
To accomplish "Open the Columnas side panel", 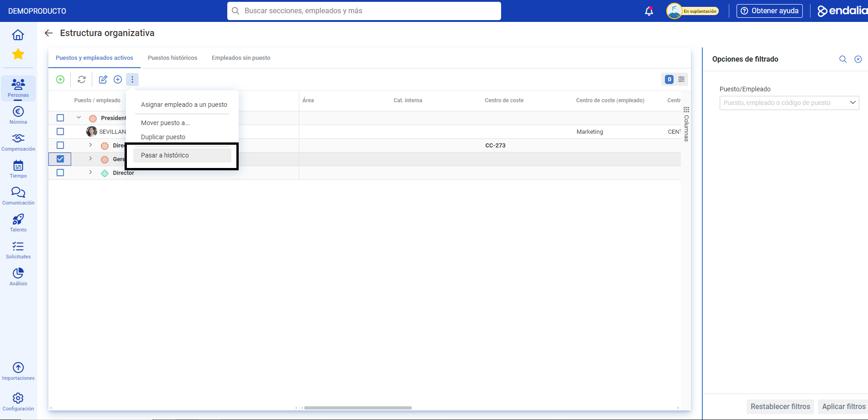I will click(x=686, y=124).
